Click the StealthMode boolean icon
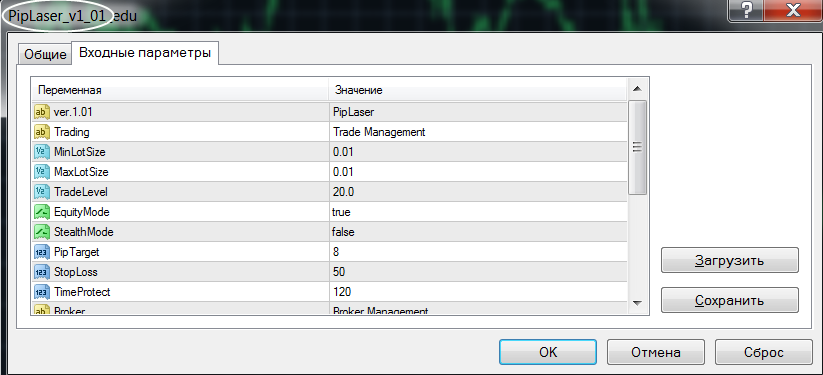 coord(41,232)
